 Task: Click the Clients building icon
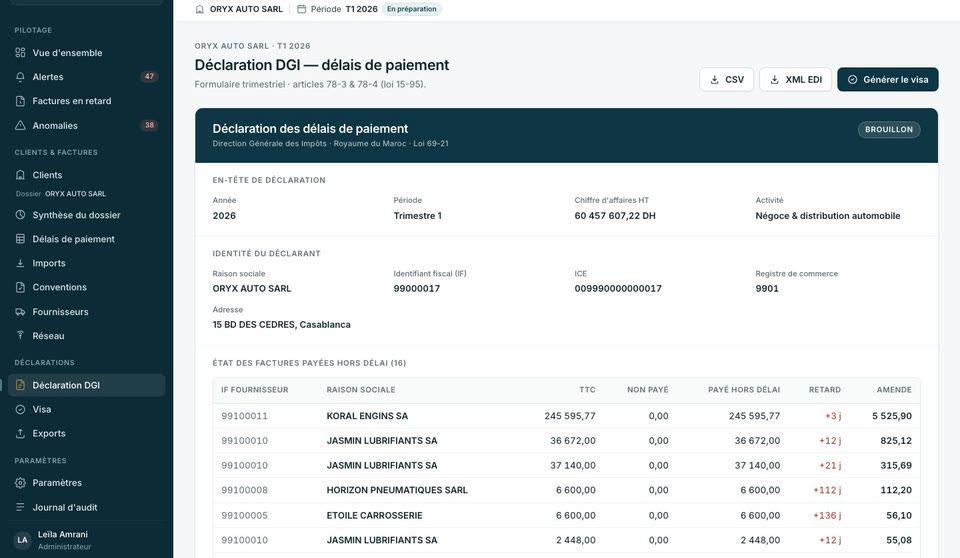pos(20,175)
